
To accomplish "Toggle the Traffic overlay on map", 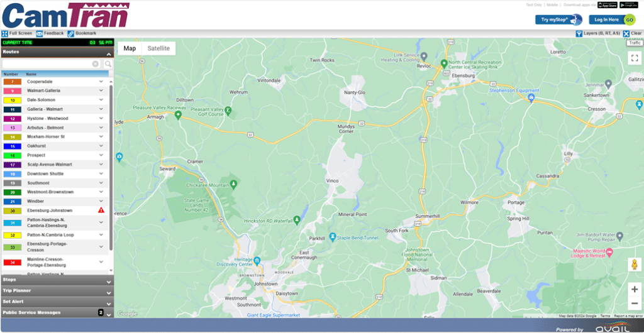I will pyautogui.click(x=634, y=43).
